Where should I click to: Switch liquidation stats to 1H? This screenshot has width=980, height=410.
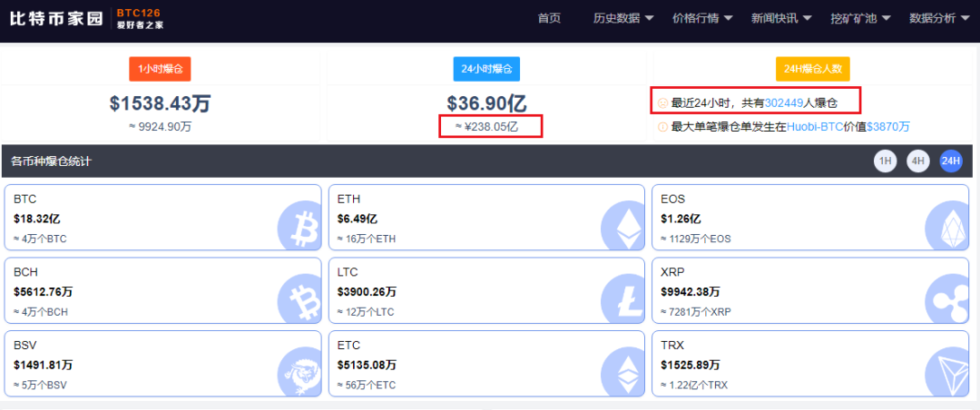(x=886, y=161)
